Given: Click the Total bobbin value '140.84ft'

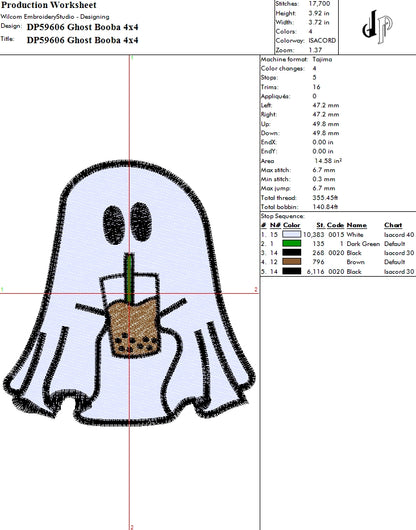Looking at the screenshot, I should 325,207.
